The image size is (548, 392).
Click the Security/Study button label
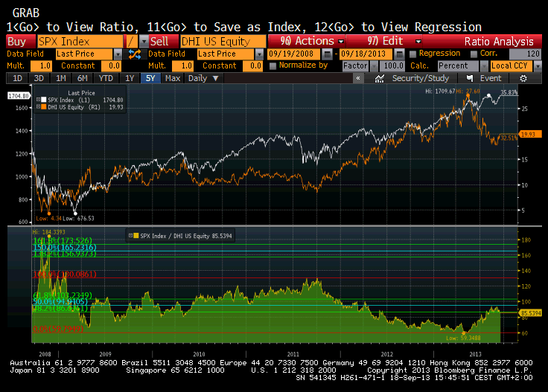(x=421, y=78)
